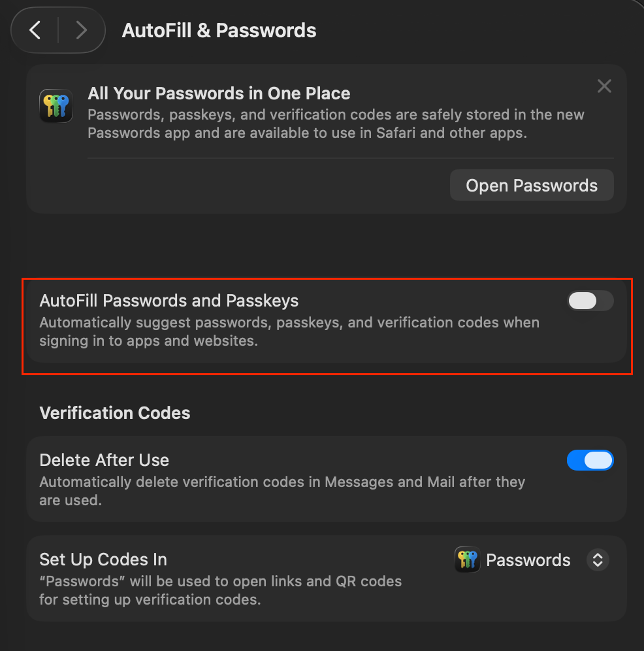
Task: Open the Set Up Codes In Passwords popup
Action: pos(528,560)
